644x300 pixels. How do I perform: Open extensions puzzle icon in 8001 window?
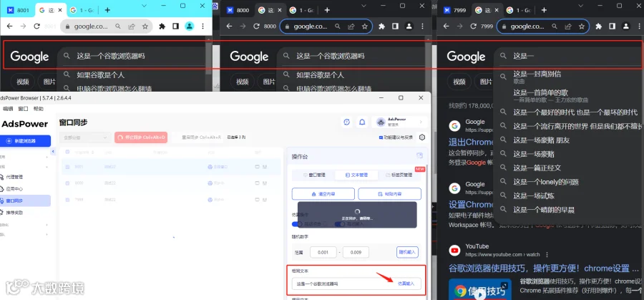pos(162,26)
